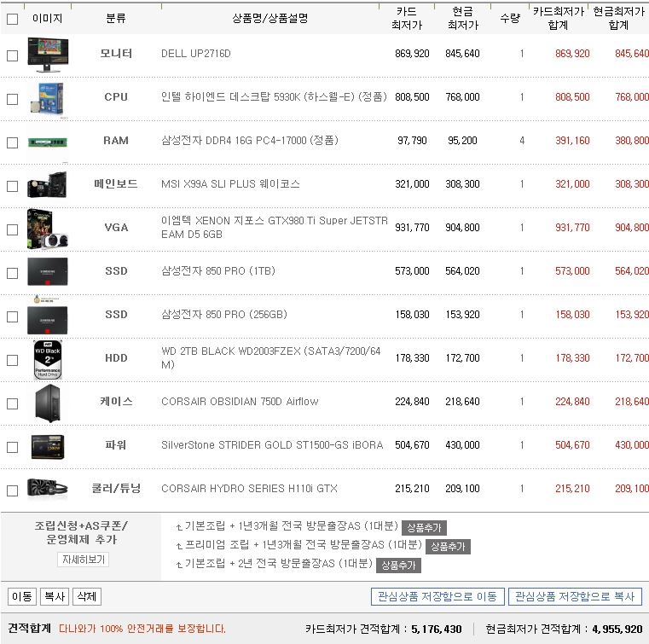This screenshot has width=649, height=644.
Task: Open the DELL UP2716D product name
Action: [196, 54]
